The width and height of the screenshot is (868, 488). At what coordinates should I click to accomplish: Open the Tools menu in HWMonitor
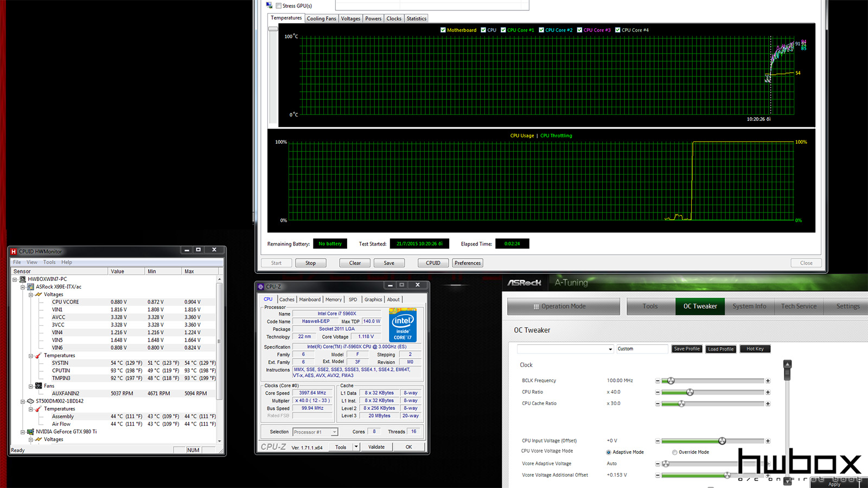tap(49, 262)
